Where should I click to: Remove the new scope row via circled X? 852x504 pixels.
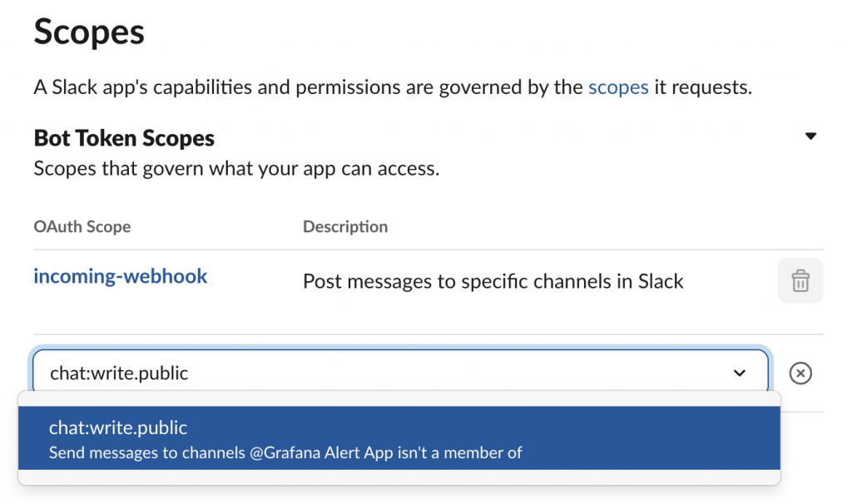800,373
